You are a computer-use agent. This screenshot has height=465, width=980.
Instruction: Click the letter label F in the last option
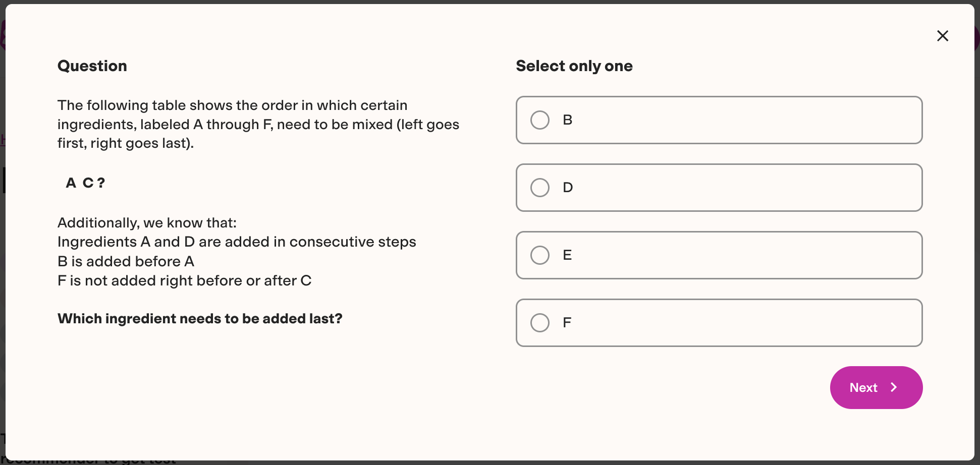[x=567, y=322]
